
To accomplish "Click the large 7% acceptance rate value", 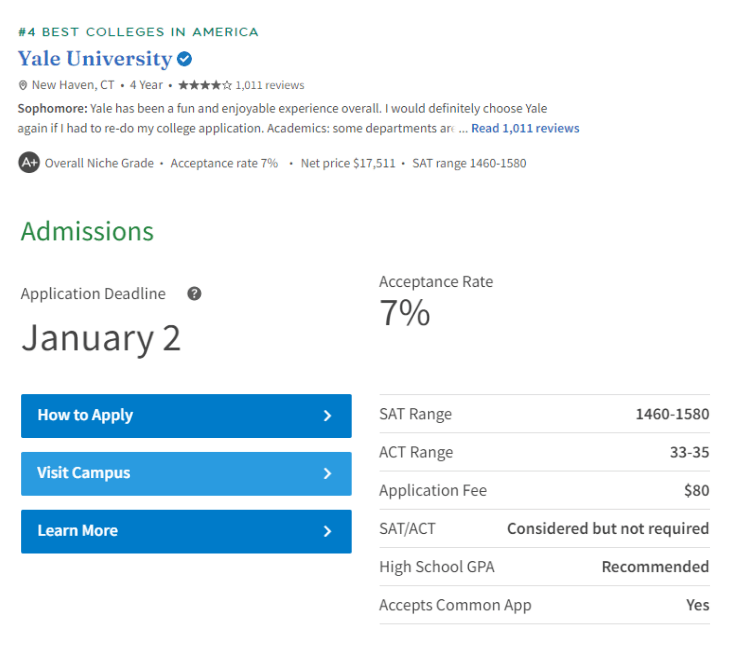I will coord(405,313).
